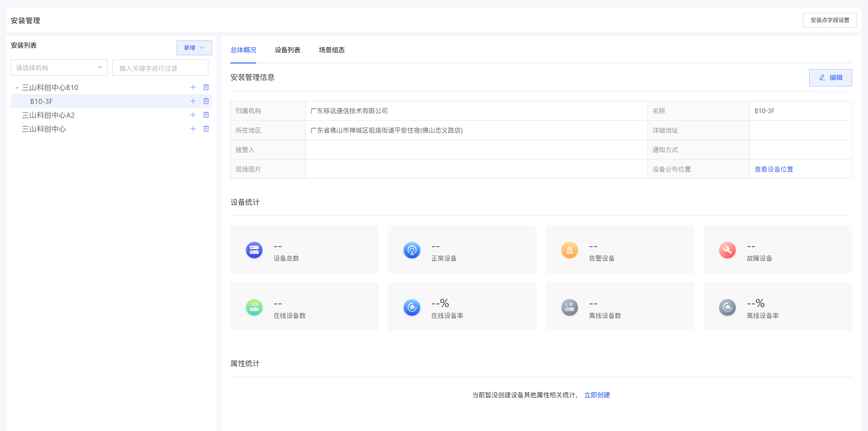Click the plus icon beside 三山科创中心
Image resolution: width=868 pixels, height=431 pixels.
click(193, 129)
